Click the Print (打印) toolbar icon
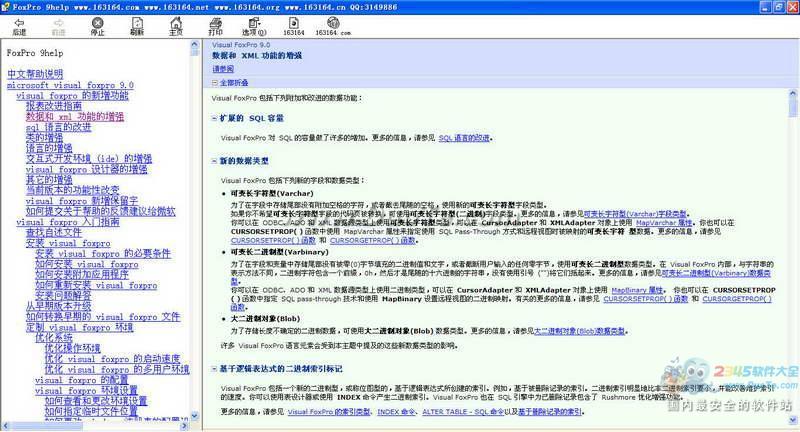This screenshot has height=432, width=800. (215, 27)
